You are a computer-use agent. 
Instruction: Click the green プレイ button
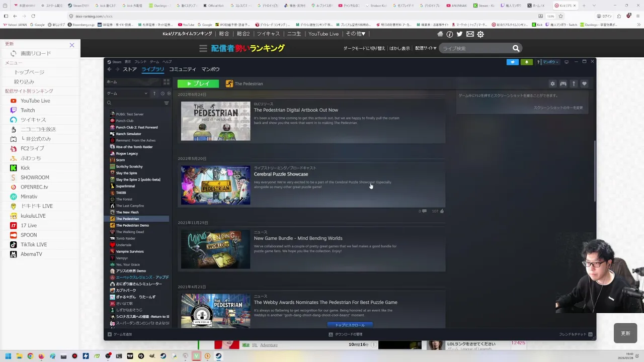point(198,83)
